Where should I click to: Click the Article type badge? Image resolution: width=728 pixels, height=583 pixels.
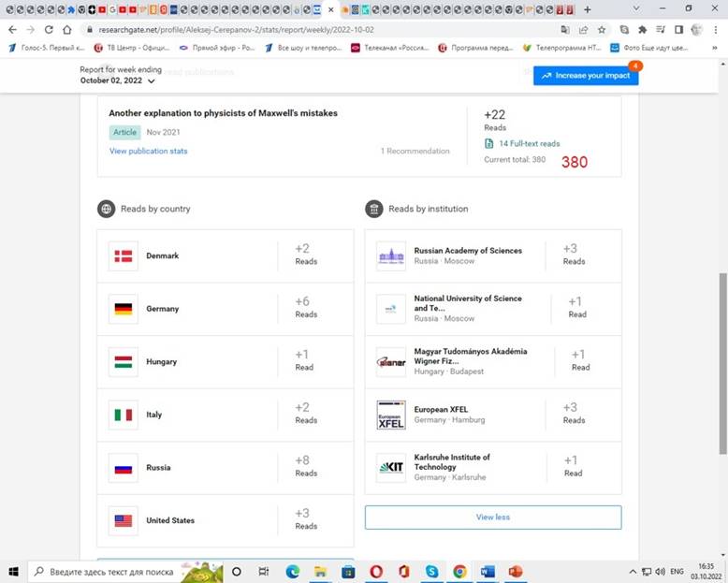124,132
